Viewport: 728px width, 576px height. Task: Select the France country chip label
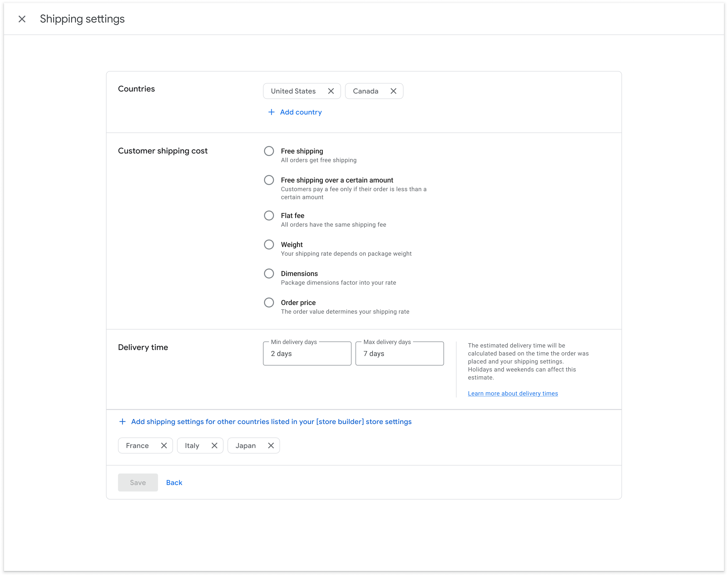click(x=137, y=445)
